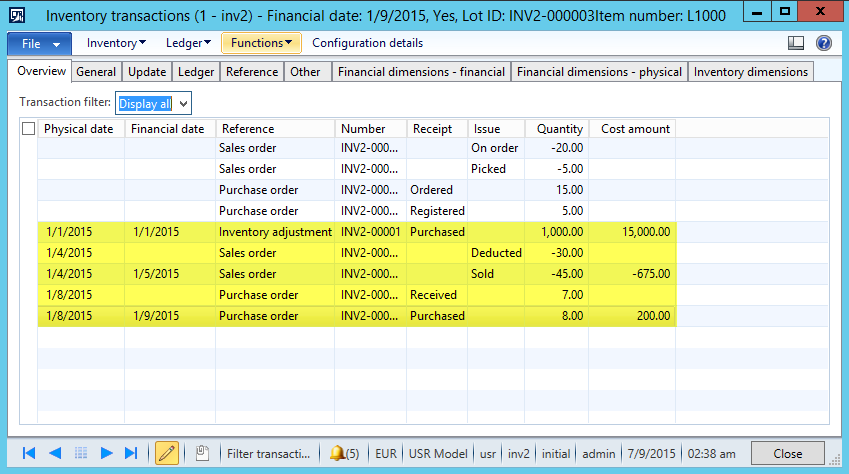Open the notifications bell icon

tap(344, 453)
